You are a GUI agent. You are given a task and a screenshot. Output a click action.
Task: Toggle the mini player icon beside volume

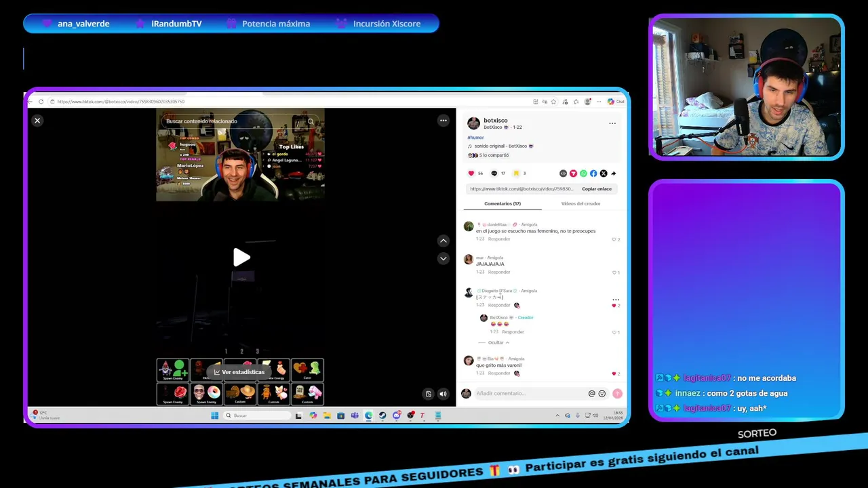pyautogui.click(x=429, y=394)
